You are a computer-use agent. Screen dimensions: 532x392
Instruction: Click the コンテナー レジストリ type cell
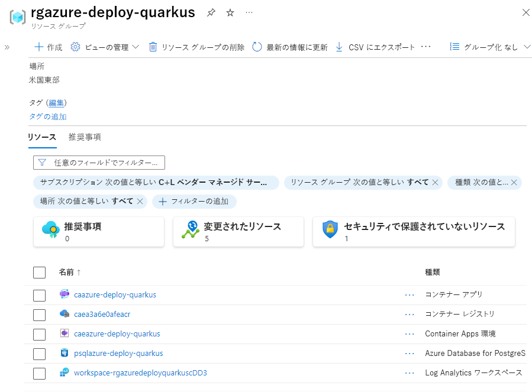click(460, 315)
